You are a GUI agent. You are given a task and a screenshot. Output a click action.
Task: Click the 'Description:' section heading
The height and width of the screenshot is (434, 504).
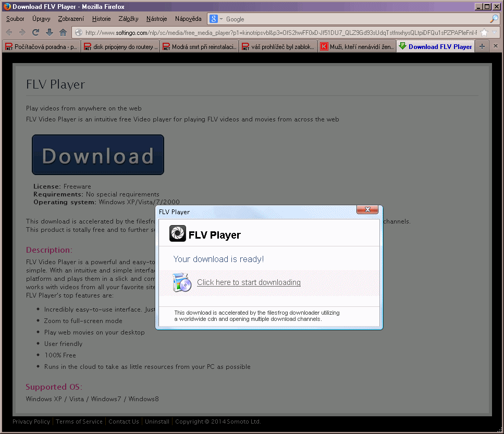pos(49,250)
